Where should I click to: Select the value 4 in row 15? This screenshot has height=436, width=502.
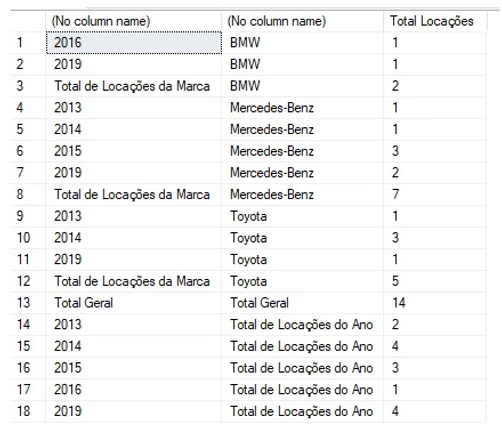click(435, 346)
